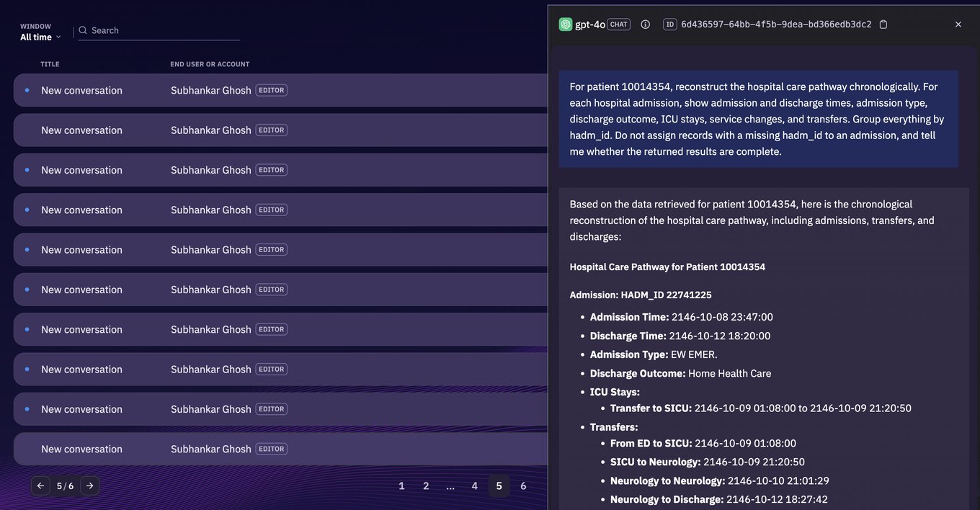Click the Discharge Outcome Home Health Care line
The height and width of the screenshot is (510, 980).
[x=681, y=373]
